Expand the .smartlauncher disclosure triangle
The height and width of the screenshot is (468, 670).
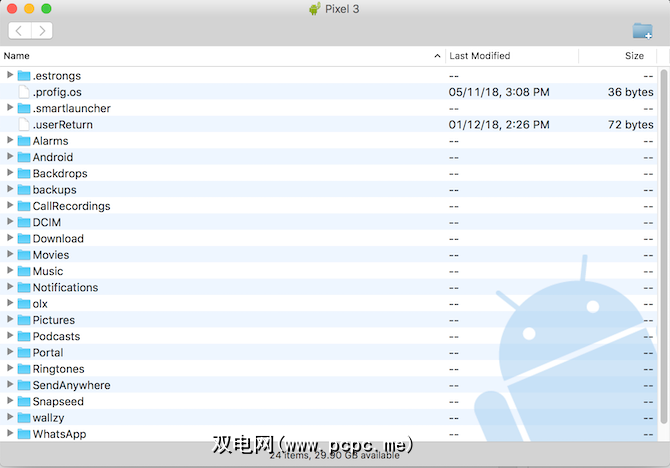[10, 107]
